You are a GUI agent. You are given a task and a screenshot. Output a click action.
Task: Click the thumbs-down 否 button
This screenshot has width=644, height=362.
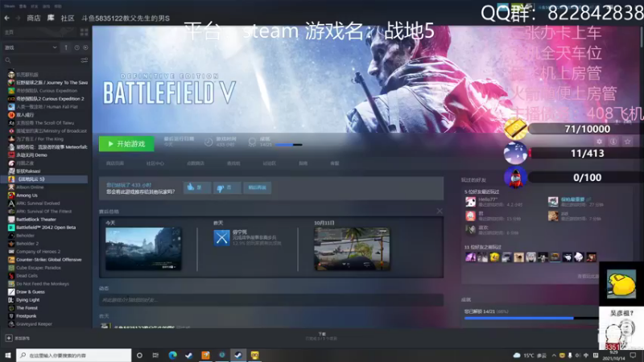[x=227, y=187]
